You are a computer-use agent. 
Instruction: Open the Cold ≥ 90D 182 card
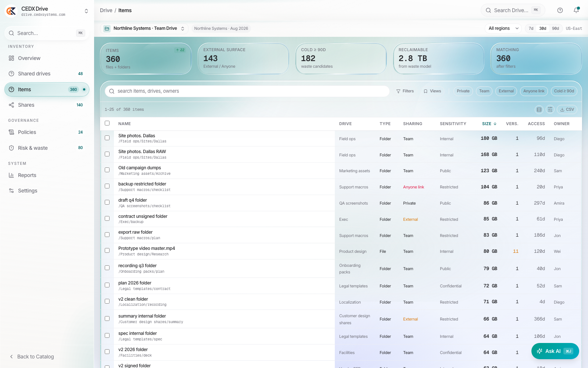[x=341, y=59]
